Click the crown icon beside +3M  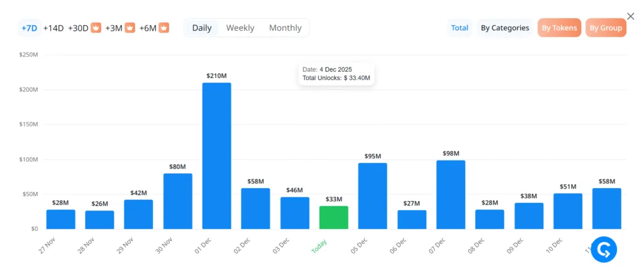pos(130,28)
